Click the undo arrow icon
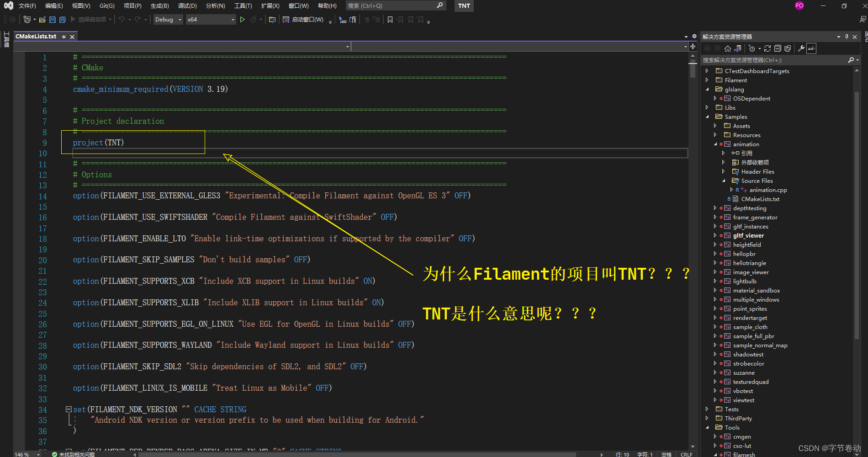The image size is (868, 457). point(122,20)
